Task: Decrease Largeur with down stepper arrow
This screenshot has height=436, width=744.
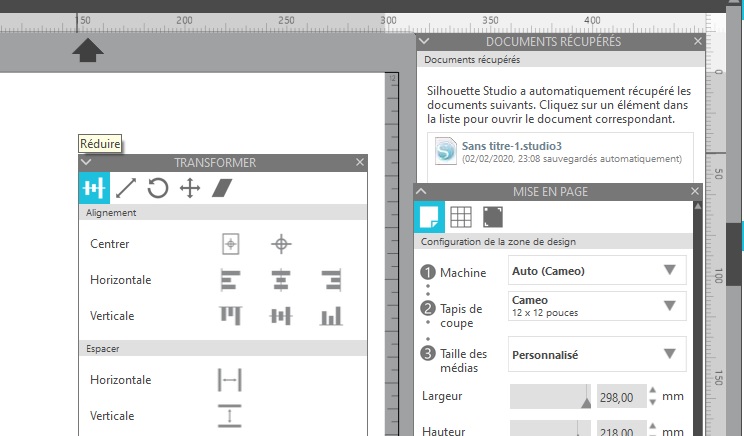Action: click(x=652, y=402)
